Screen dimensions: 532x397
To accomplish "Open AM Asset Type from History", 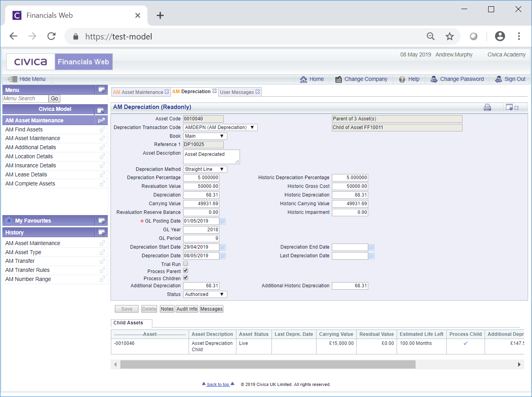I will click(23, 252).
